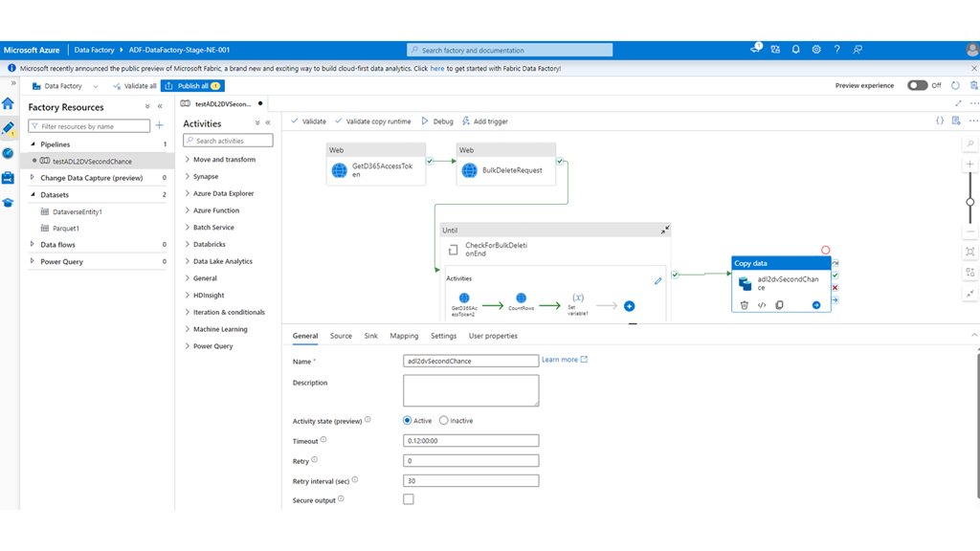The image size is (980, 551).
Task: Click Validate all button
Action: (134, 85)
